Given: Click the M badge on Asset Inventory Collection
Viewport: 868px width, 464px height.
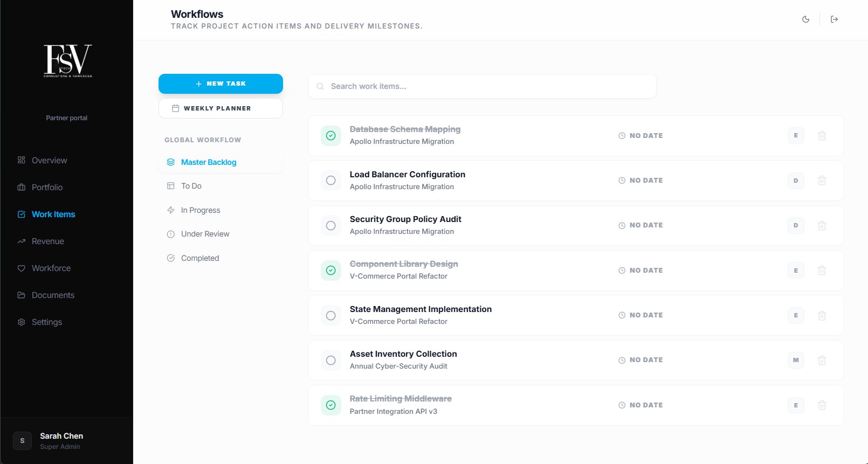Looking at the screenshot, I should (x=796, y=360).
